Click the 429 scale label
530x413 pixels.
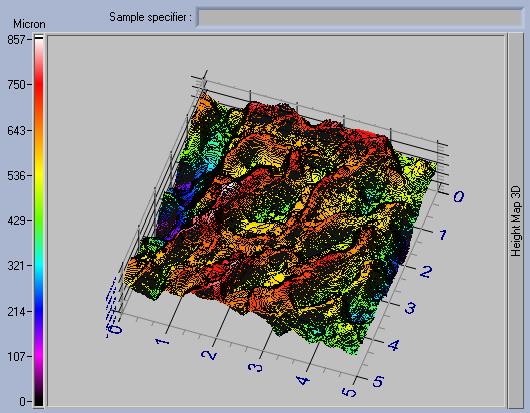16,221
